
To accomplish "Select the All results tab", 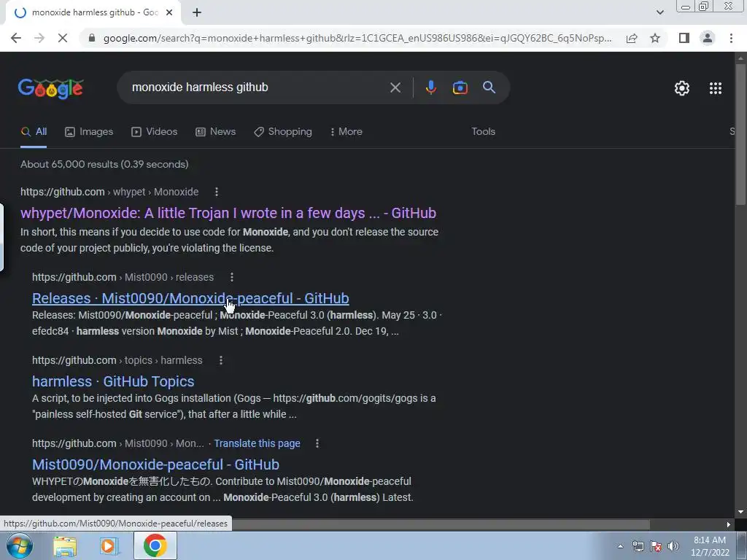I will point(34,132).
